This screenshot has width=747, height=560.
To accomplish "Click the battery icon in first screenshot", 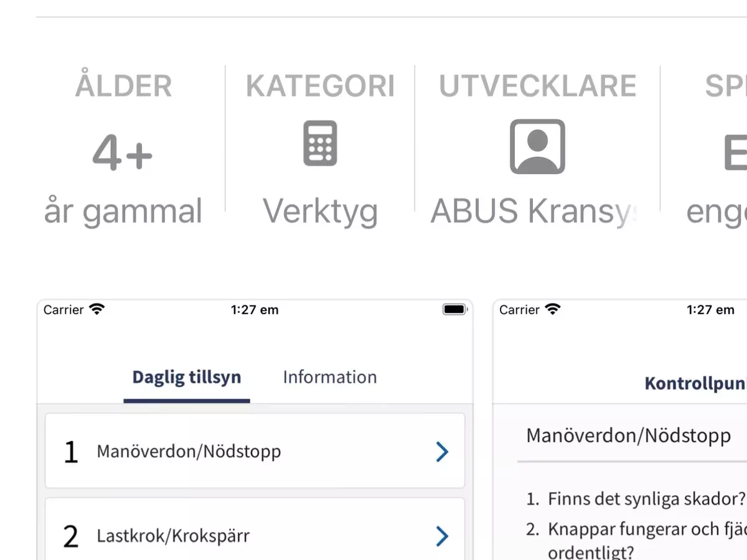I will [x=454, y=309].
